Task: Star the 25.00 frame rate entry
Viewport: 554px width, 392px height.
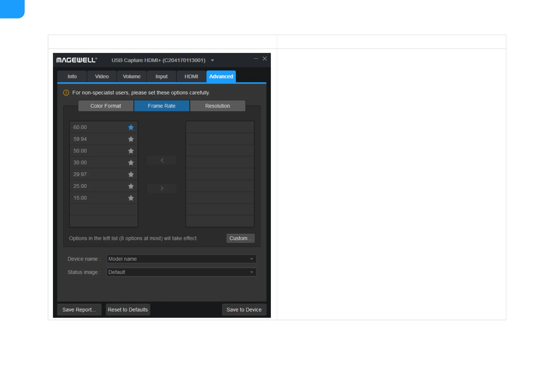Action: point(131,186)
